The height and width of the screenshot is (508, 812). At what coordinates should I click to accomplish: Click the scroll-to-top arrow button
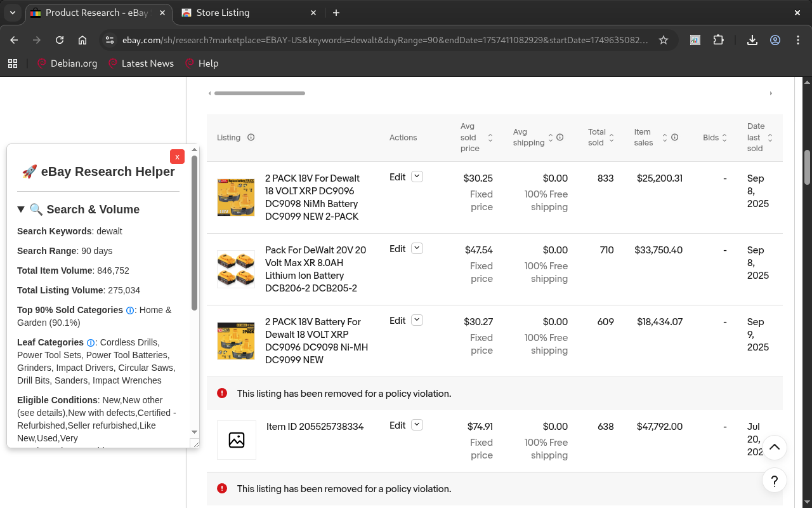click(x=775, y=448)
